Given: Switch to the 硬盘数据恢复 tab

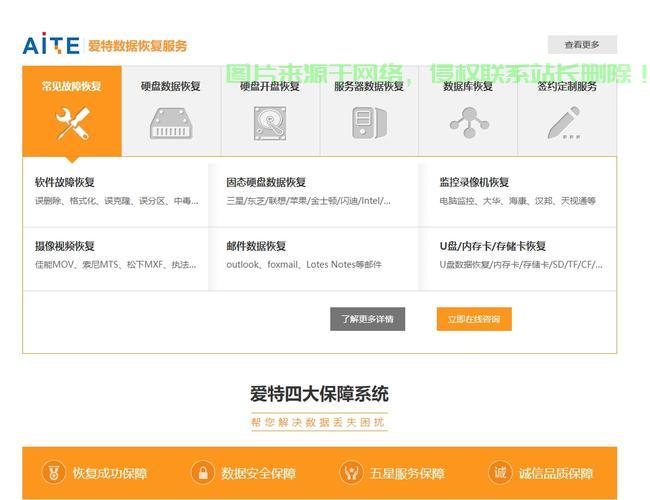Looking at the screenshot, I should coord(171,111).
